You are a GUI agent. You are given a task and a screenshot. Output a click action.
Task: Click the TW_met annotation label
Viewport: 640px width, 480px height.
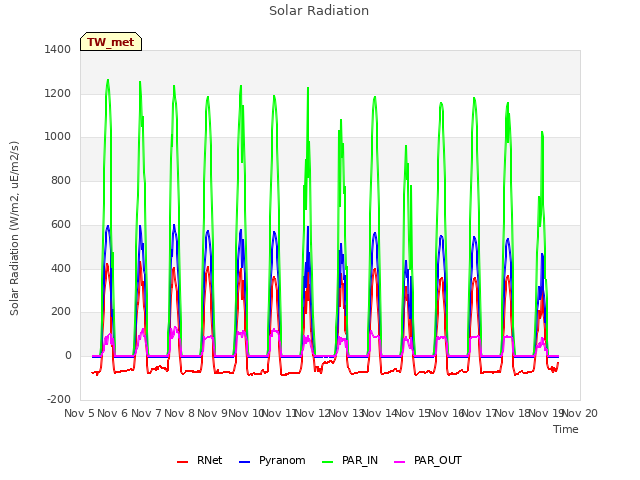111,42
